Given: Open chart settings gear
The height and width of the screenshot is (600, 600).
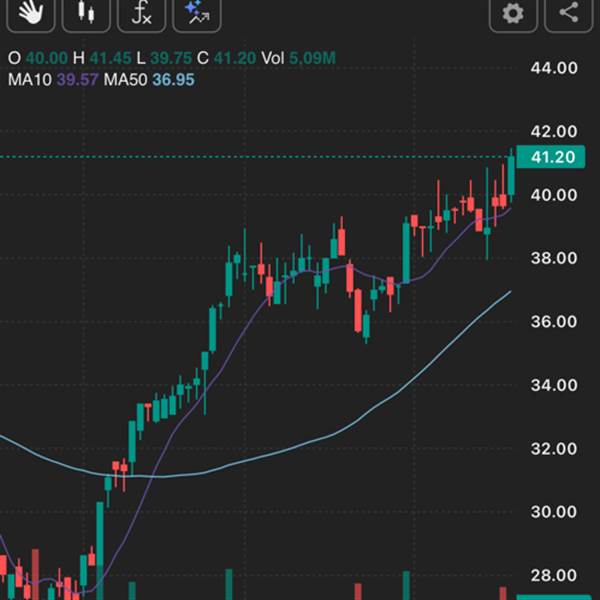Looking at the screenshot, I should pos(513,13).
